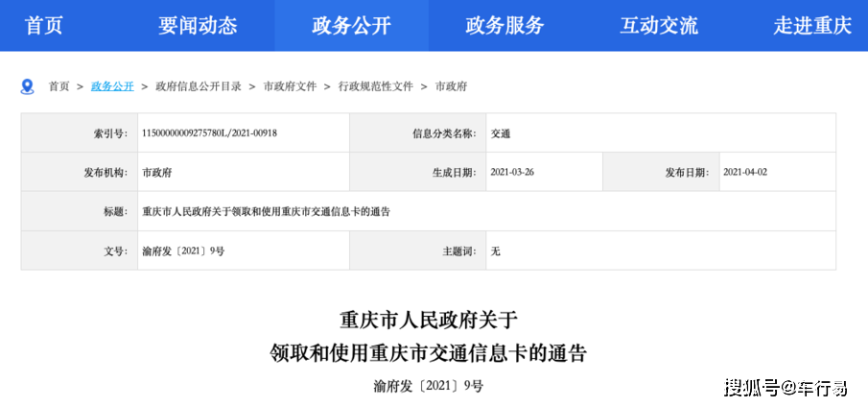Click the document number below the heading

(428, 386)
